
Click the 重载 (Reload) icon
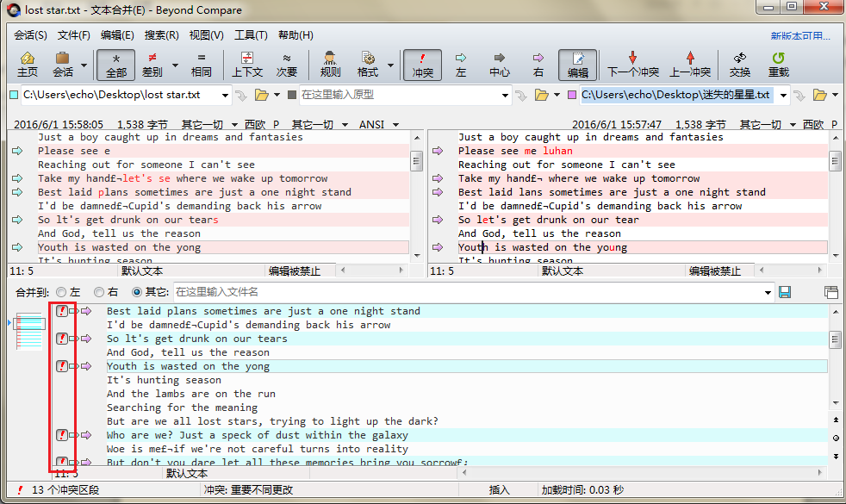(778, 65)
